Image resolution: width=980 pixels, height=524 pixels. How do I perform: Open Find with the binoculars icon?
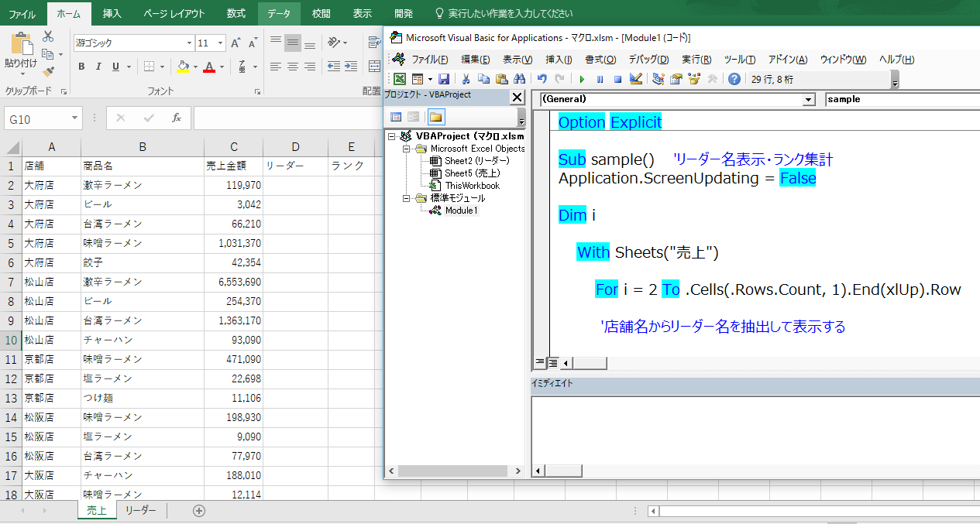coord(519,79)
